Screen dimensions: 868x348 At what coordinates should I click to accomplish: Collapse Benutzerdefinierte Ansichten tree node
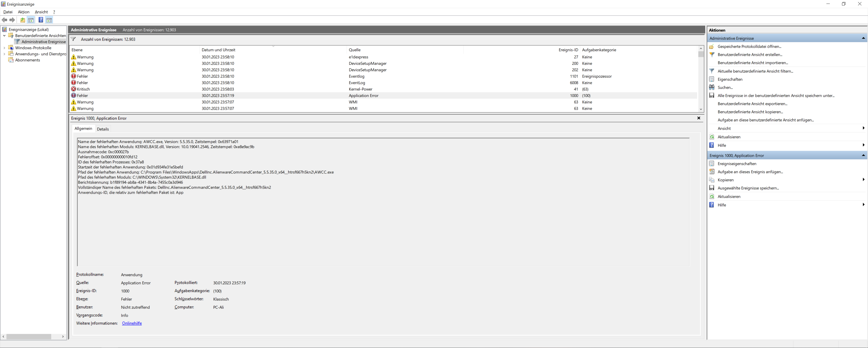pos(4,36)
